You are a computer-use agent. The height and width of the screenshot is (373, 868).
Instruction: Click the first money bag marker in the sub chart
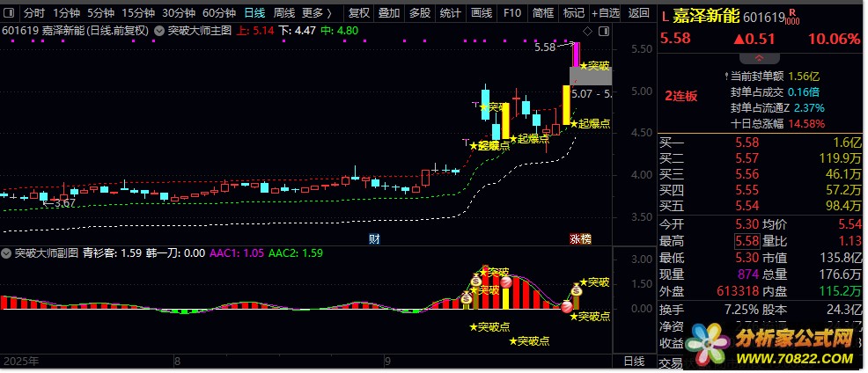coord(466,299)
